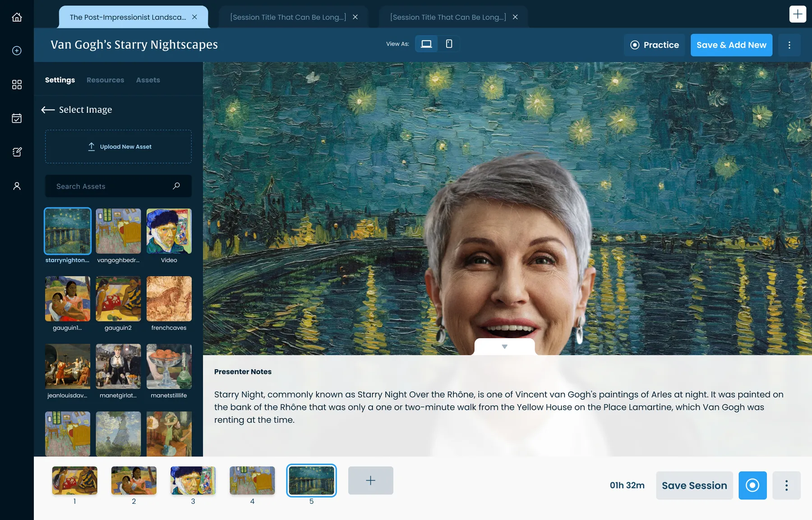Open the bottom bar three-dot options menu

click(786, 485)
